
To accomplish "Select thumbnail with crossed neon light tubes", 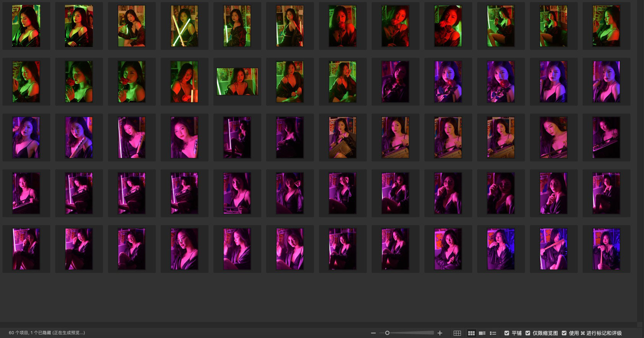I will (184, 26).
